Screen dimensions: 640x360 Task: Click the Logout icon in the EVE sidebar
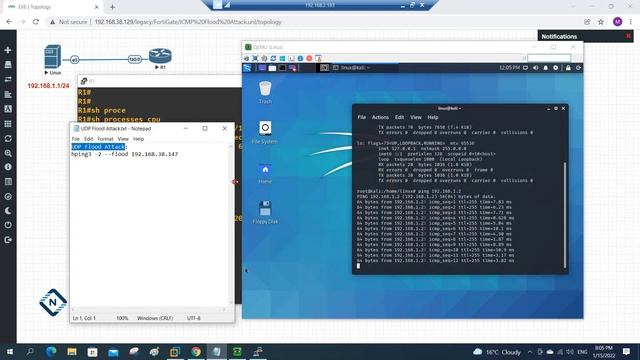click(8, 240)
